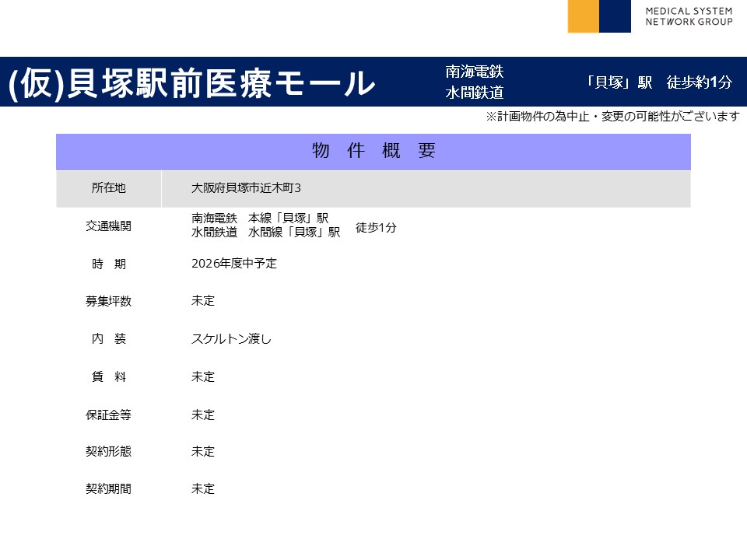Click the 賃料 label
The height and width of the screenshot is (560, 747).
pyautogui.click(x=109, y=376)
